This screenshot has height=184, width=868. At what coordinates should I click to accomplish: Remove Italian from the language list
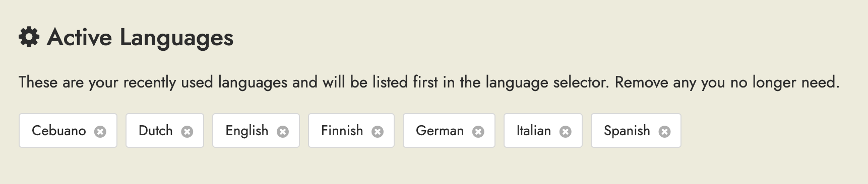566,131
